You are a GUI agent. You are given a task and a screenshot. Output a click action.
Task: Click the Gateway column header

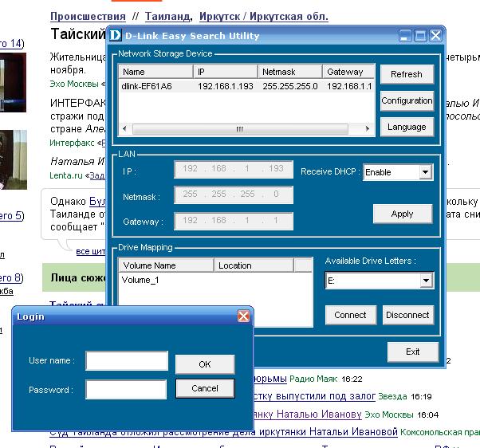pos(348,72)
